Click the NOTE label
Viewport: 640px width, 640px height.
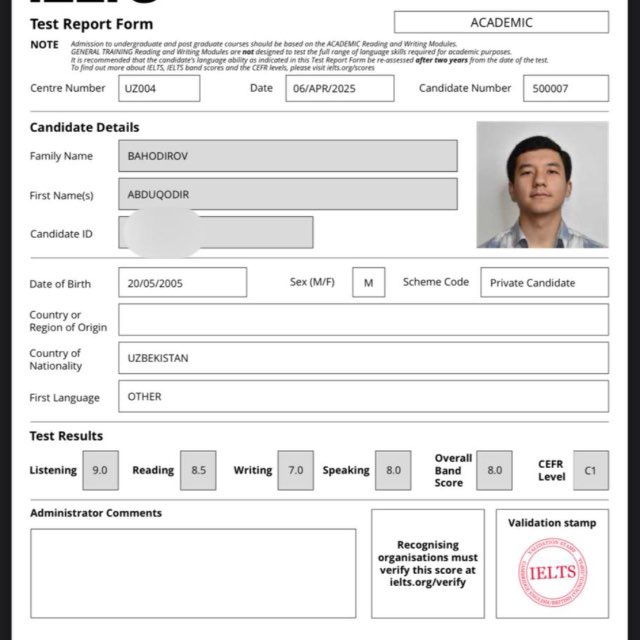44,44
